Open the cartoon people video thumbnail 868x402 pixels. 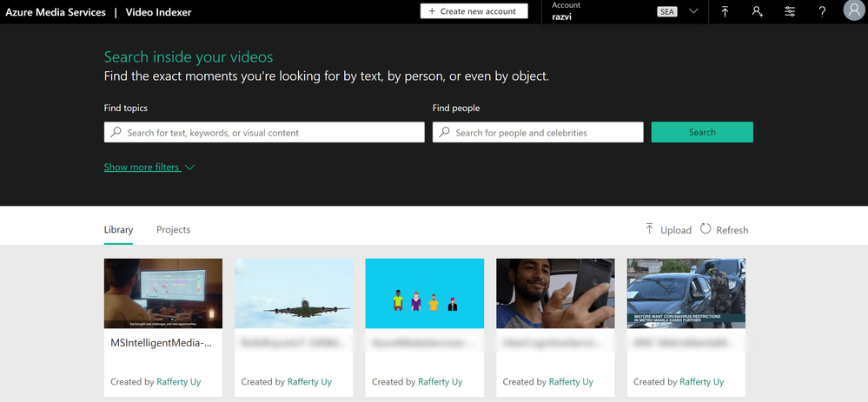tap(425, 293)
